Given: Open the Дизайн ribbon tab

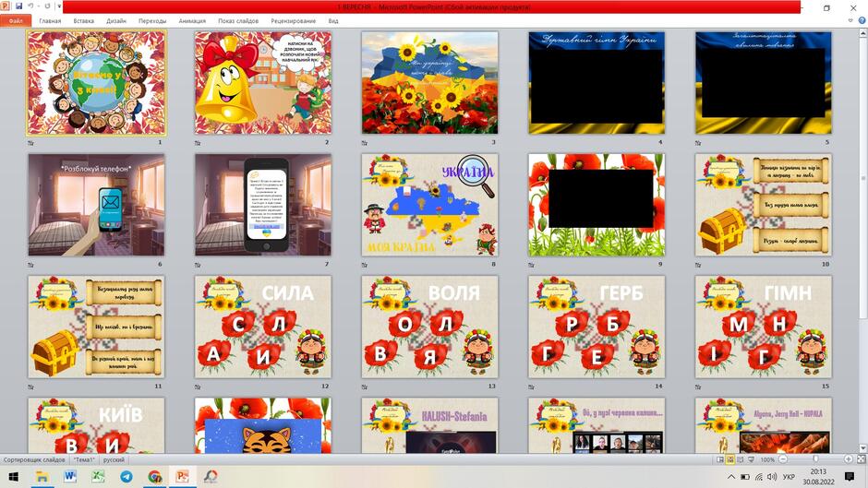Looking at the screenshot, I should [116, 21].
